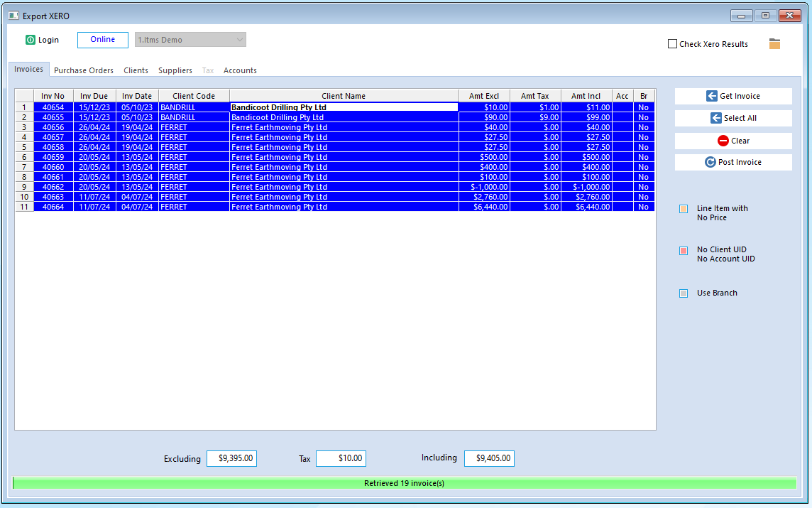Click the Get Invoice button label
Screen dimensions: 812x508
(740, 96)
